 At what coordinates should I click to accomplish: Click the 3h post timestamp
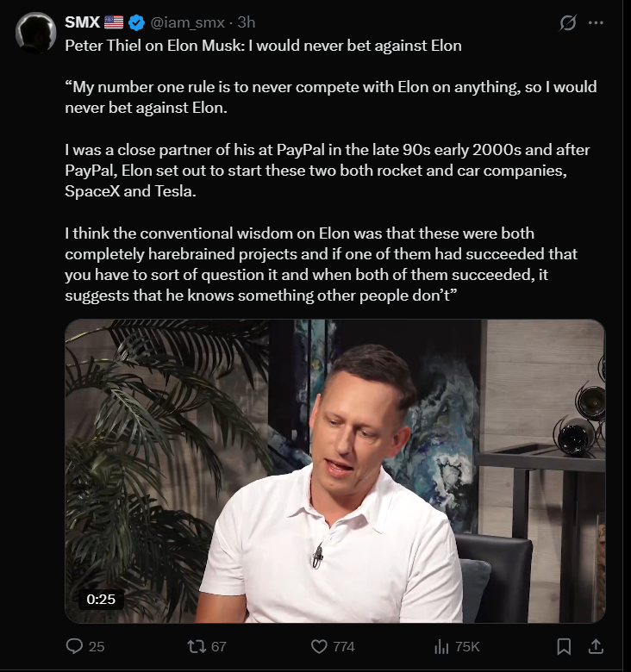247,22
